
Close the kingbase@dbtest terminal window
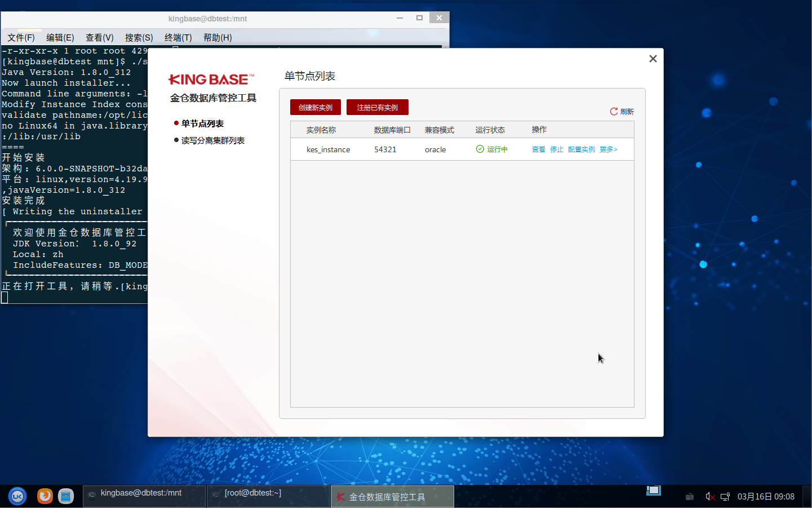pos(439,18)
